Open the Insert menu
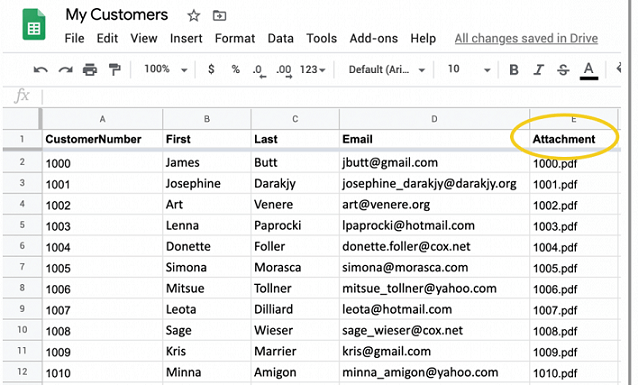 tap(186, 38)
